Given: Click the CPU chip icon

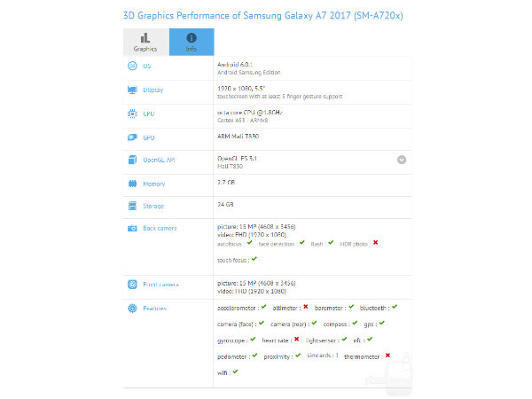Looking at the screenshot, I should coord(132,113).
